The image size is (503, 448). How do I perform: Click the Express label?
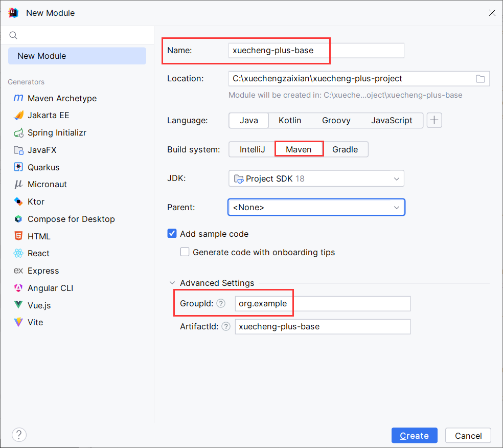[43, 271]
